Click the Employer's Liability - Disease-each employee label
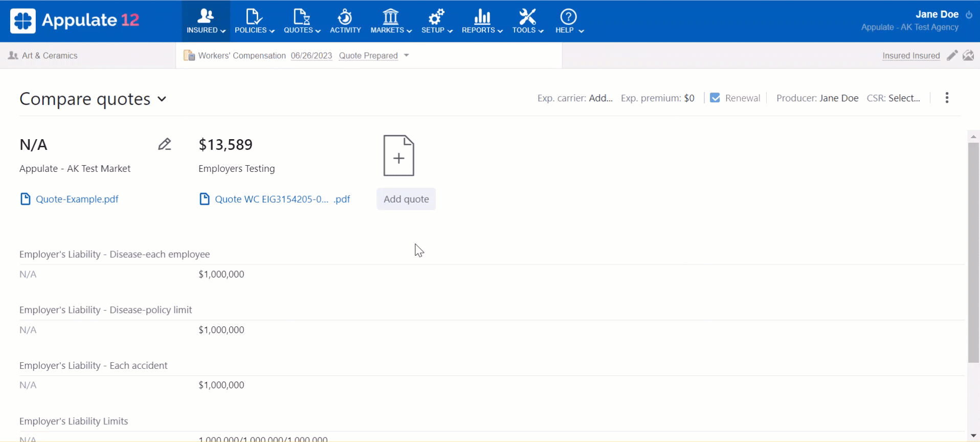Screen dimensions: 980x442 click(x=115, y=254)
